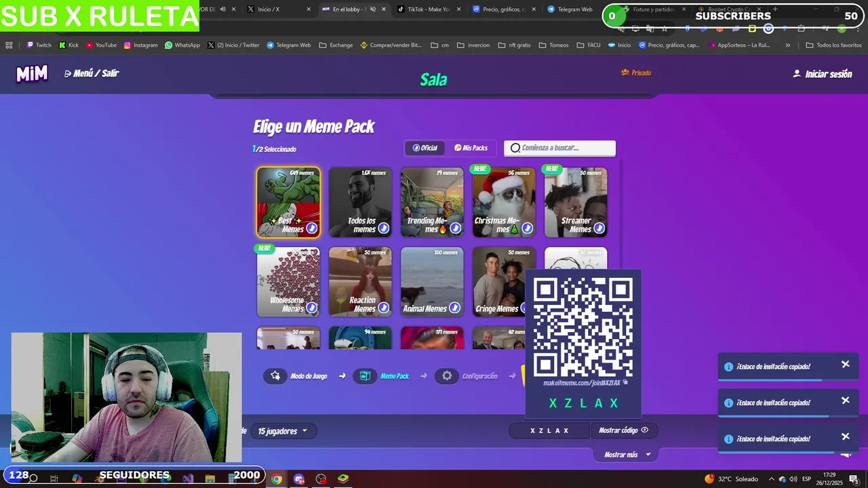Click info icon on Animal Memes
868x488 pixels.
pyautogui.click(x=455, y=308)
